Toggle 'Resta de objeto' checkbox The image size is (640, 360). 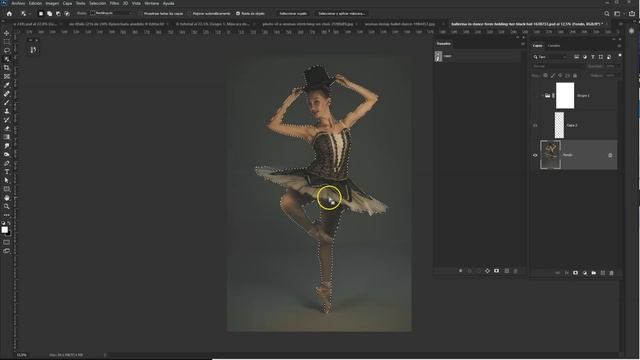(x=238, y=13)
